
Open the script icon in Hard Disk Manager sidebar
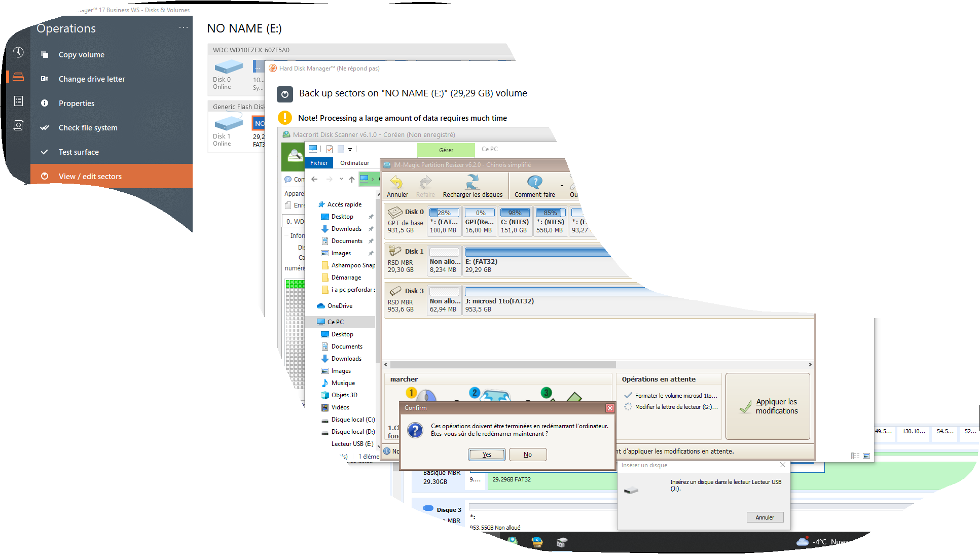(18, 125)
